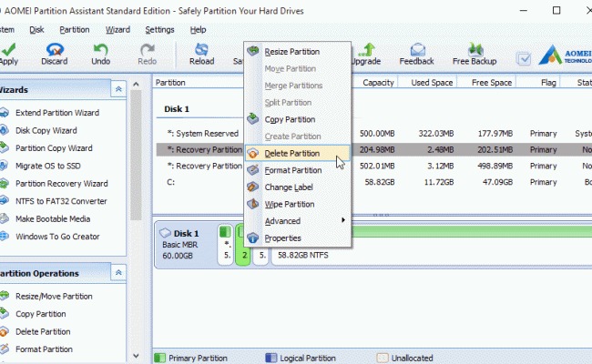Open the Settings menu

(159, 29)
